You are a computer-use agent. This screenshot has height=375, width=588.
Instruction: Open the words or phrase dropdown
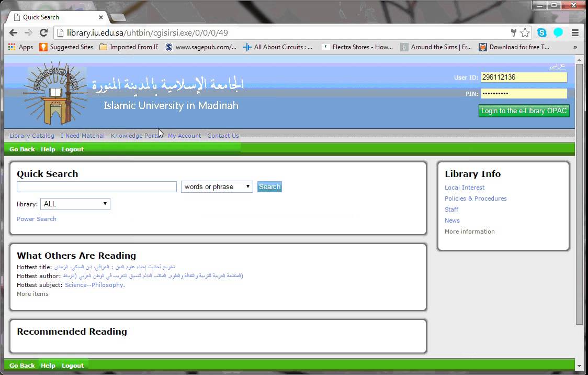tap(217, 186)
